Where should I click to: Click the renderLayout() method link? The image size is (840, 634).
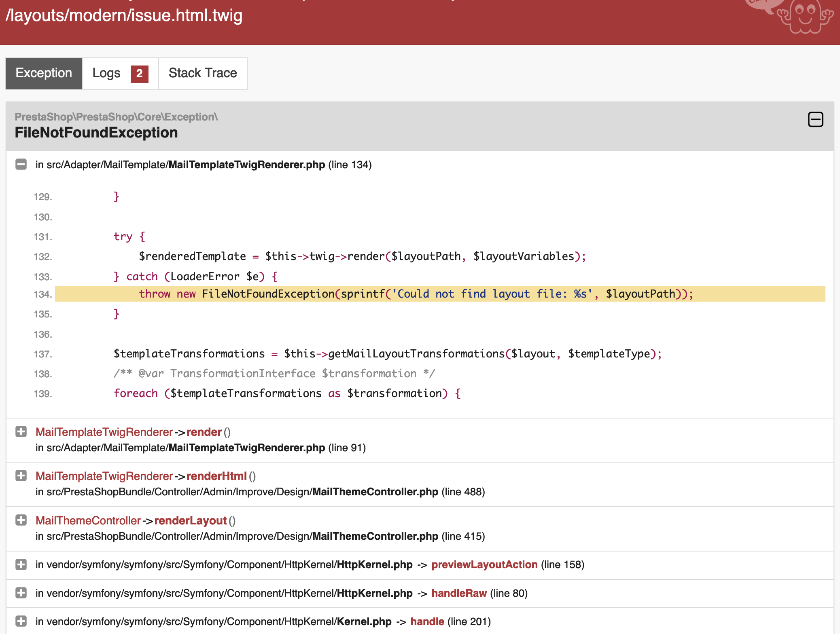coord(191,520)
